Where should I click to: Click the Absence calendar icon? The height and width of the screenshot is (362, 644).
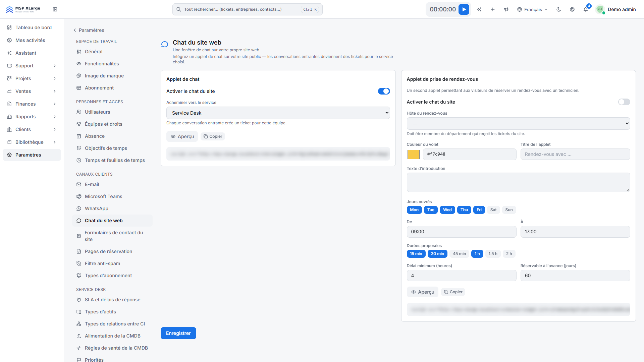point(79,136)
